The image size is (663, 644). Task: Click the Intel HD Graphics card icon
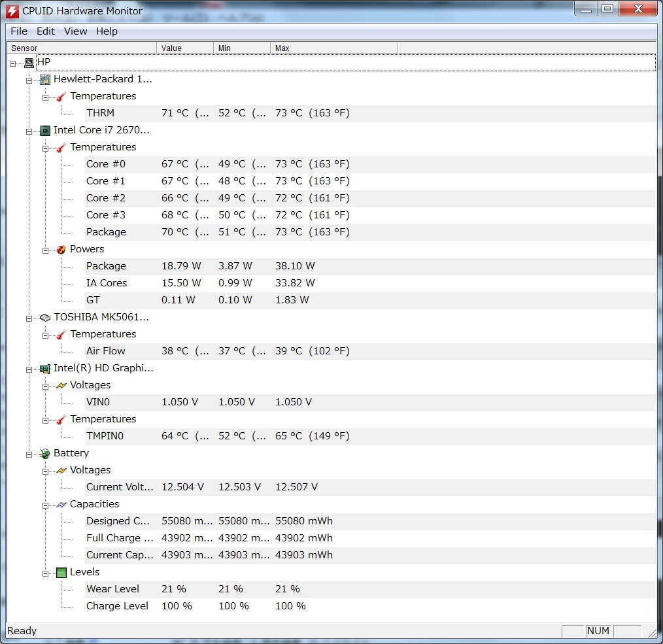click(x=45, y=368)
